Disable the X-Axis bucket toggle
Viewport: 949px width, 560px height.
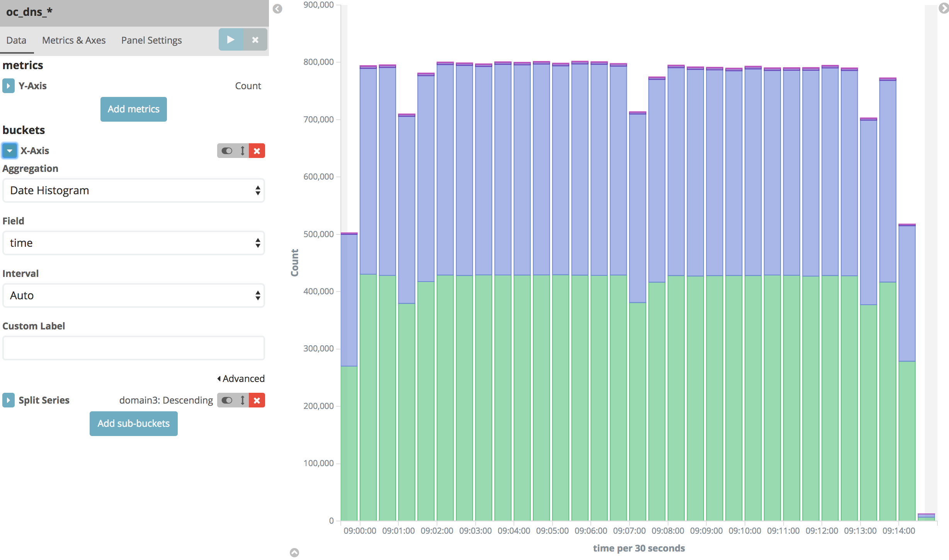tap(227, 151)
